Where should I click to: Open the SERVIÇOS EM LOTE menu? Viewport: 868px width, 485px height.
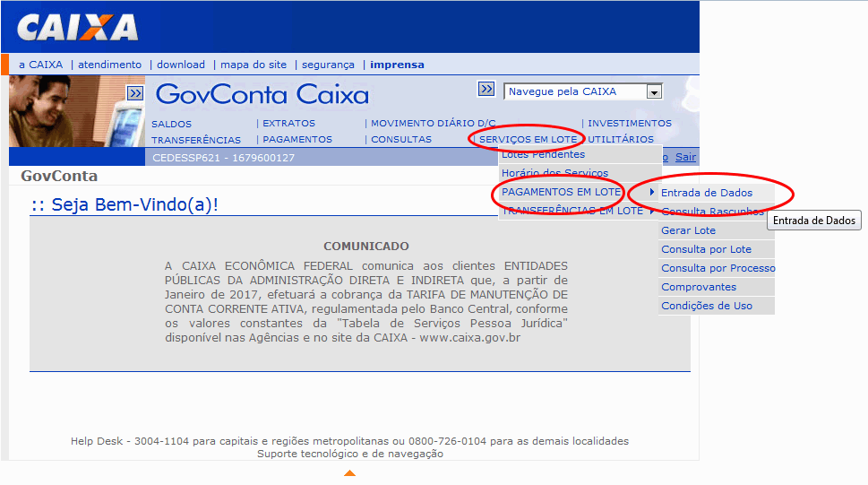point(529,139)
